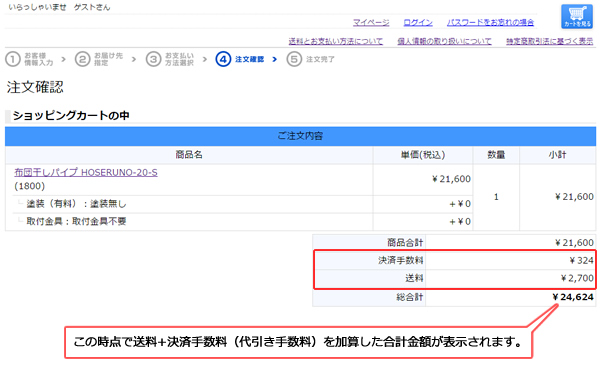Click the 商品合計 label
This screenshot has width=600, height=375.
[x=405, y=243]
